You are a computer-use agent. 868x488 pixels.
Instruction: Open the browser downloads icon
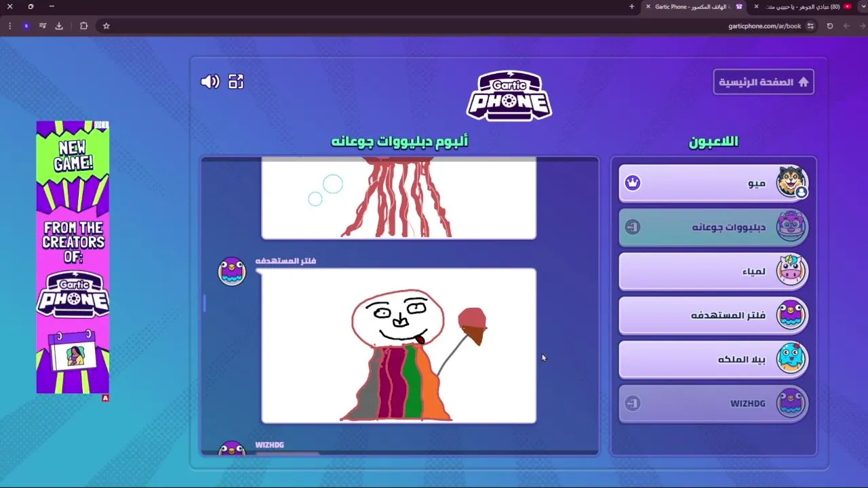(x=59, y=26)
